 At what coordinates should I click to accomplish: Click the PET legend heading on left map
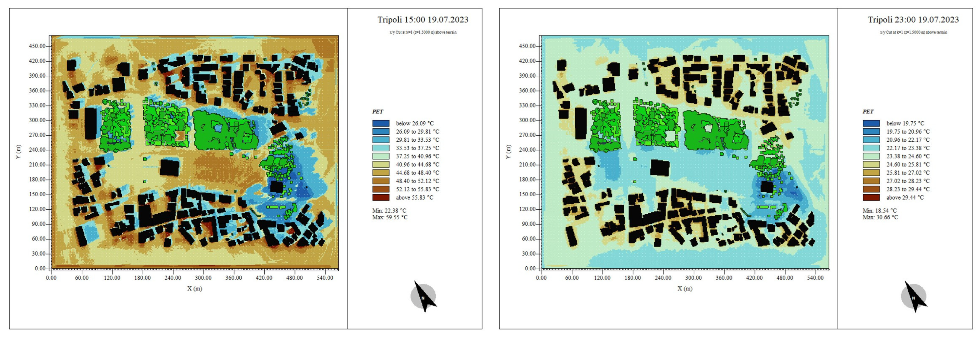[377, 112]
